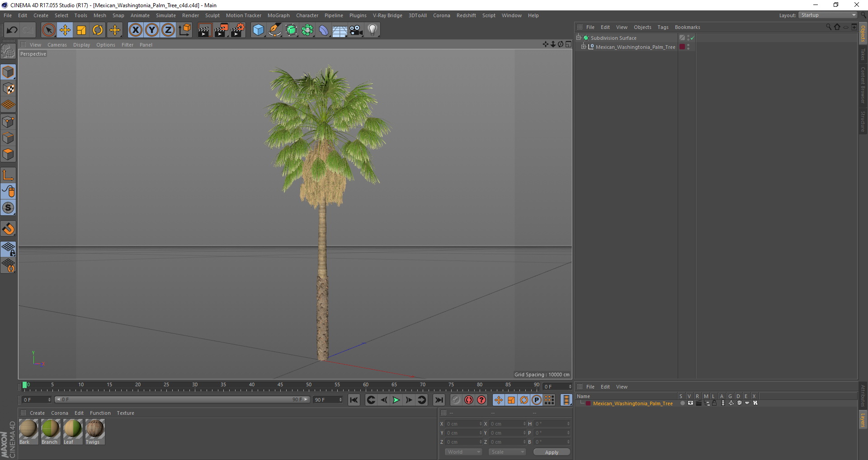Open the World coordinate system dropdown
This screenshot has width=868, height=460.
coord(463,452)
